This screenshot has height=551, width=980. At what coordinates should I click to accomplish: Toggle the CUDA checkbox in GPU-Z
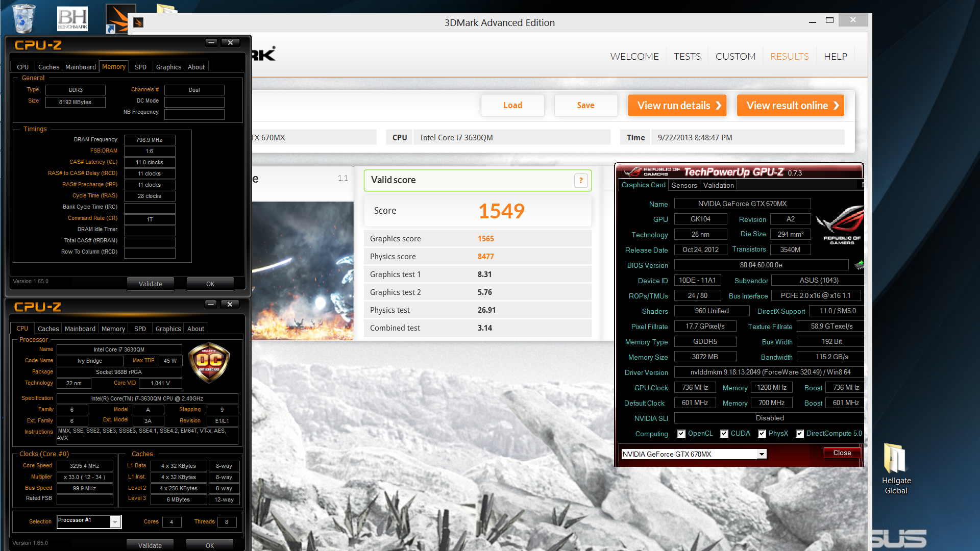724,434
